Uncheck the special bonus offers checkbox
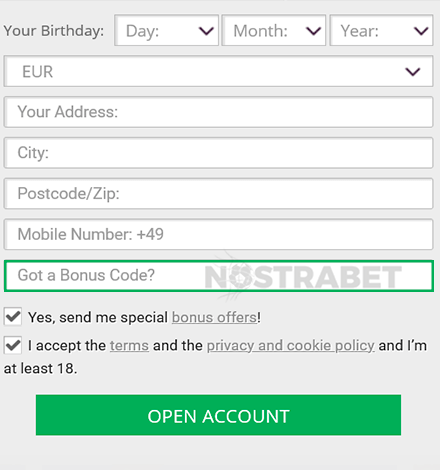Screen dimensions: 440x470 click(13, 316)
